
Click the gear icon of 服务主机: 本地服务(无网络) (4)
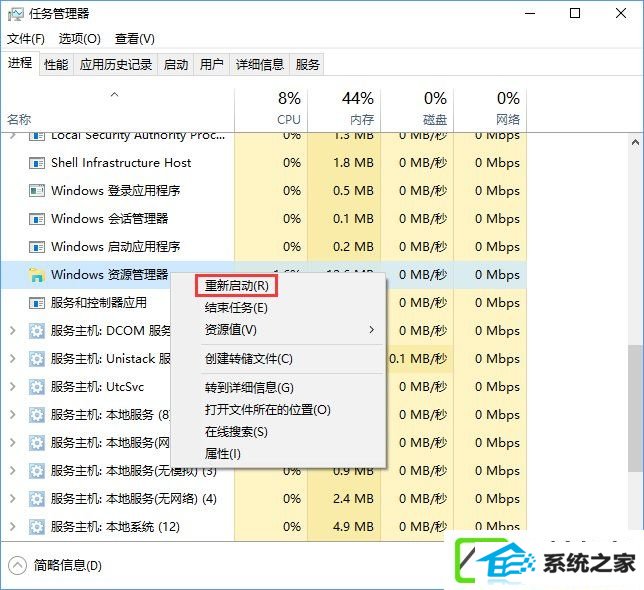37,499
